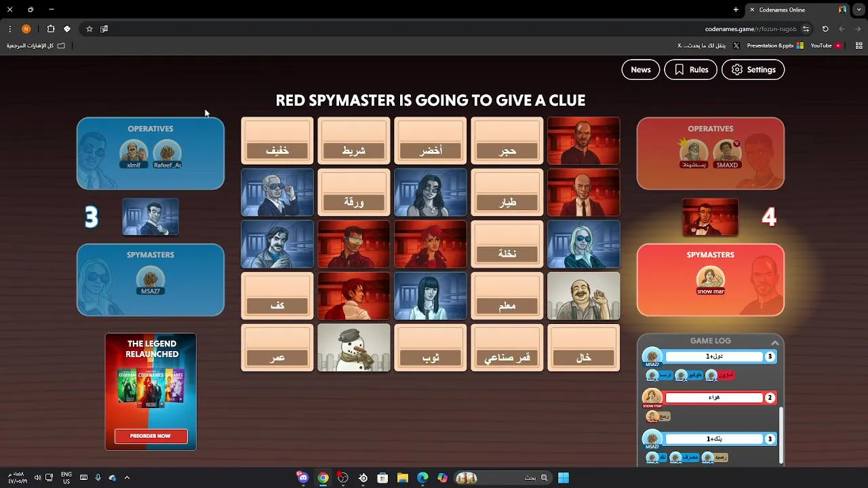
Task: Expand the tab search dropdown
Action: click(x=859, y=9)
